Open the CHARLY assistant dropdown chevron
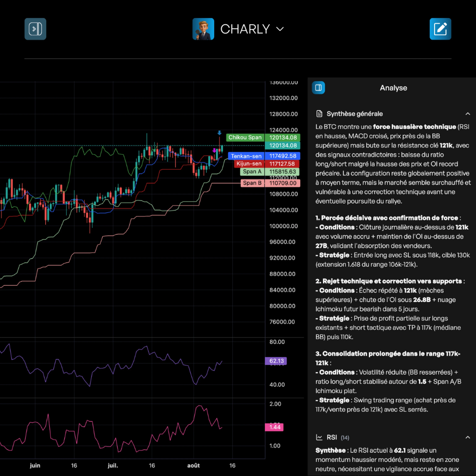Viewport: 476px width, 476px height. (280, 29)
